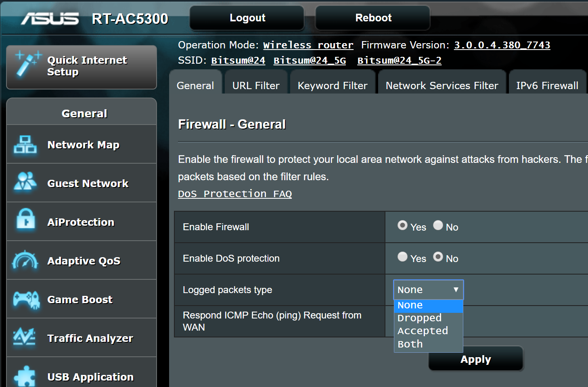Click the Enable Firewall label
Image resolution: width=588 pixels, height=387 pixels.
click(216, 227)
